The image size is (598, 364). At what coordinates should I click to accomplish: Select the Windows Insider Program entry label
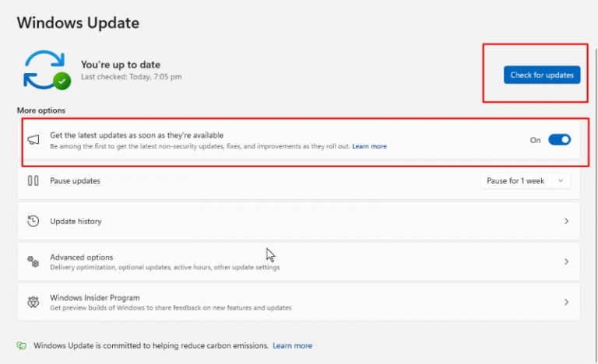(x=94, y=298)
